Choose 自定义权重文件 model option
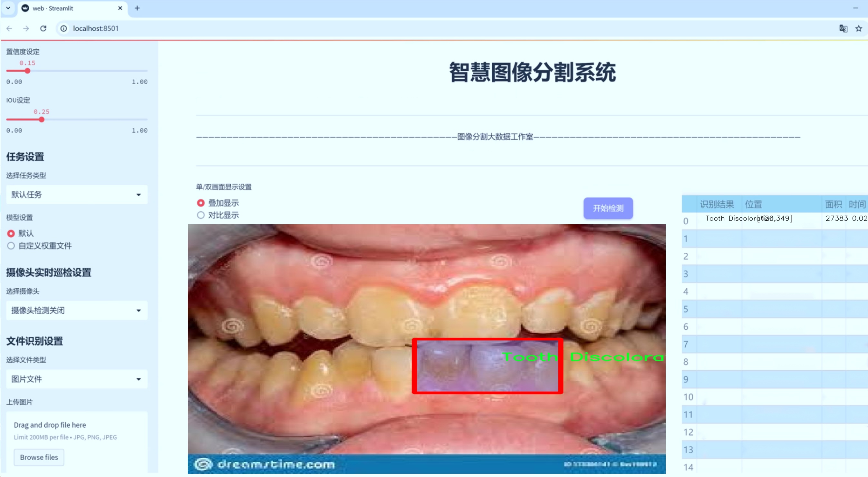This screenshot has width=868, height=477. click(11, 246)
